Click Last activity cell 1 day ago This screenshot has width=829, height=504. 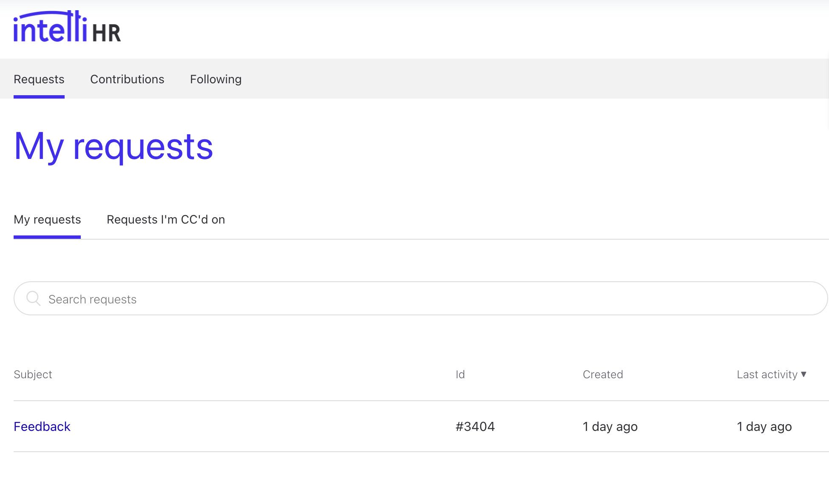pyautogui.click(x=764, y=426)
